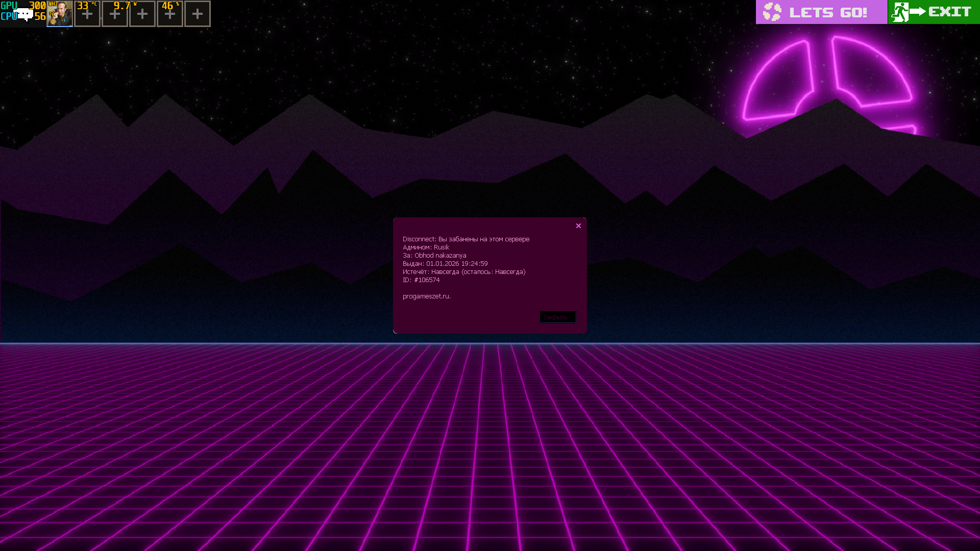Open the white chat bubble icon
The image size is (980, 551).
(24, 14)
